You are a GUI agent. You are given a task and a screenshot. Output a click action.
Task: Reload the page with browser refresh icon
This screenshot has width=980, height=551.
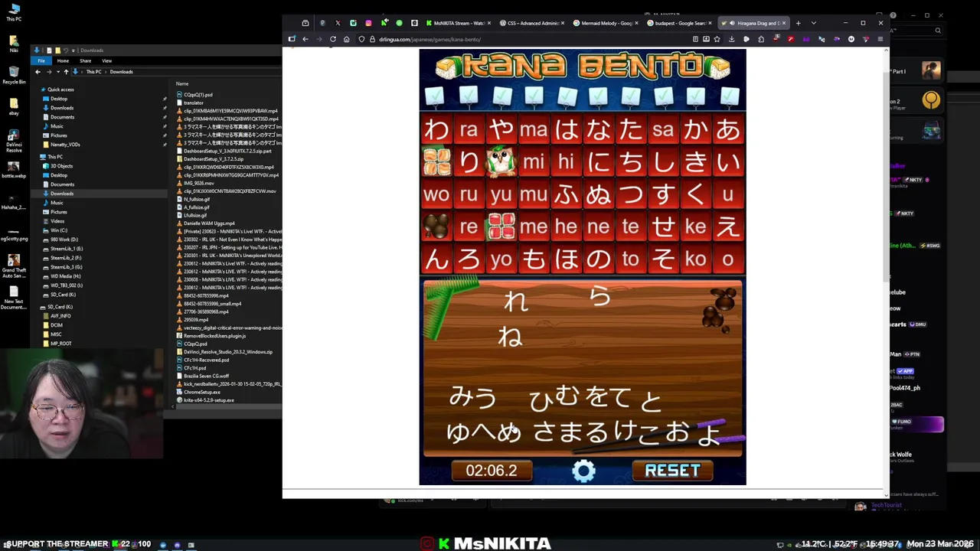click(x=332, y=39)
